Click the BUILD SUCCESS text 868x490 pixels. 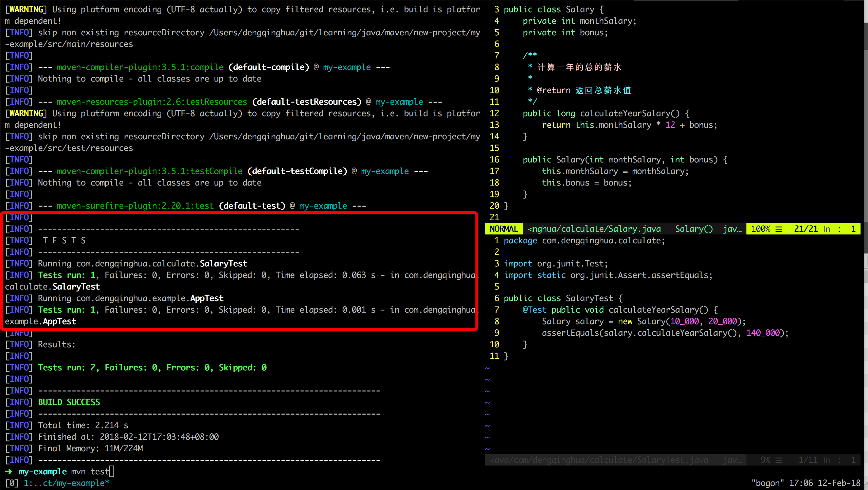[x=69, y=402]
